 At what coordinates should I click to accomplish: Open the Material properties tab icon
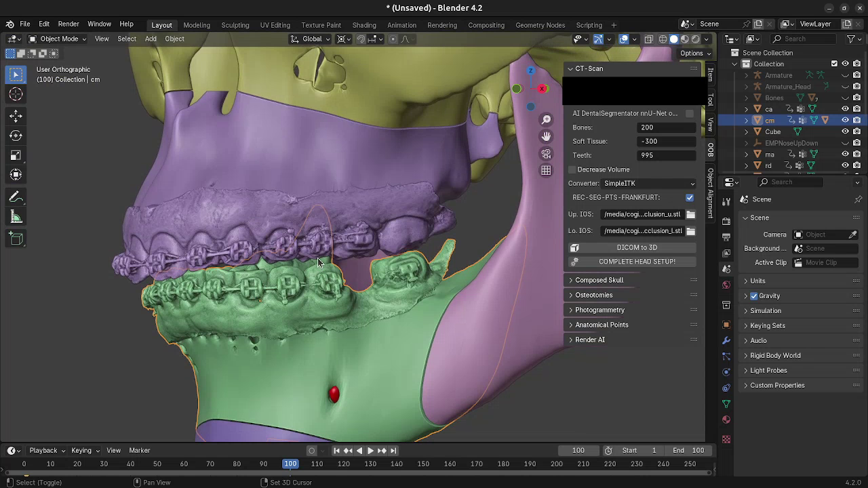726,420
